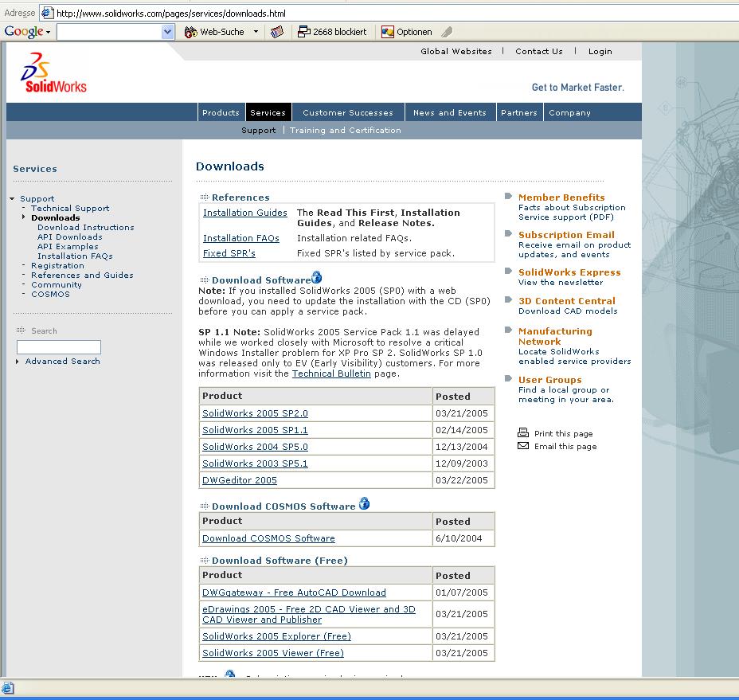
Task: Open the Company navigation tab
Action: (569, 112)
